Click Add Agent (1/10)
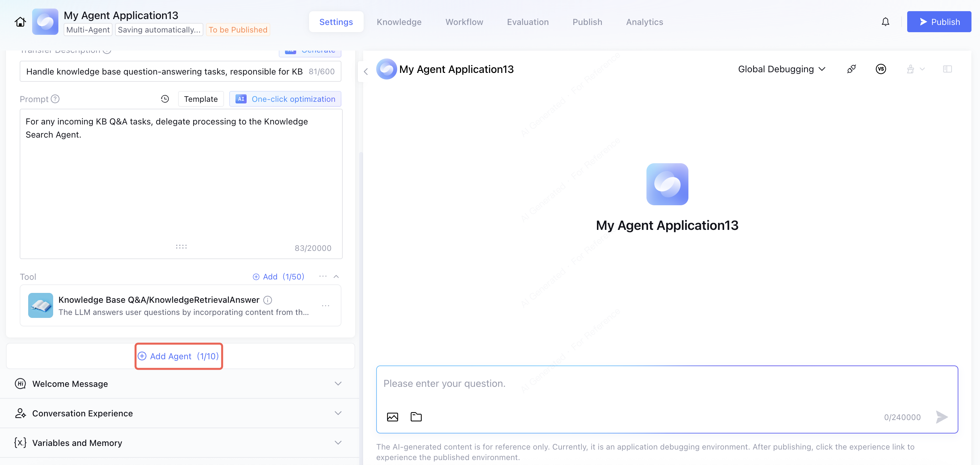Viewport: 980px width, 465px height. click(178, 356)
